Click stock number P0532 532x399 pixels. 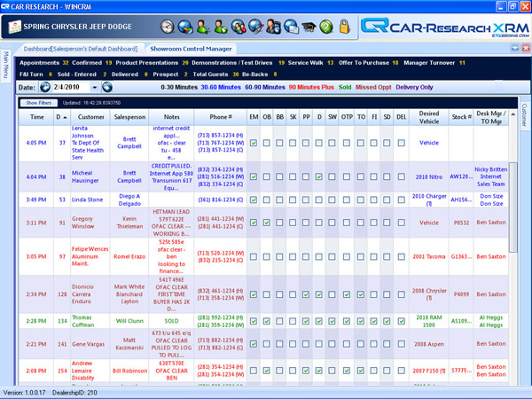pos(461,223)
